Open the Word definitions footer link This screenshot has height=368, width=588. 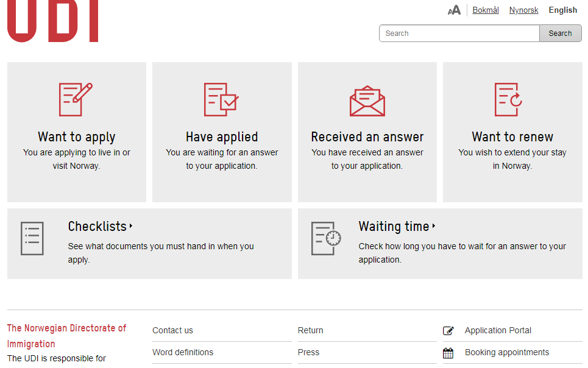tap(183, 352)
